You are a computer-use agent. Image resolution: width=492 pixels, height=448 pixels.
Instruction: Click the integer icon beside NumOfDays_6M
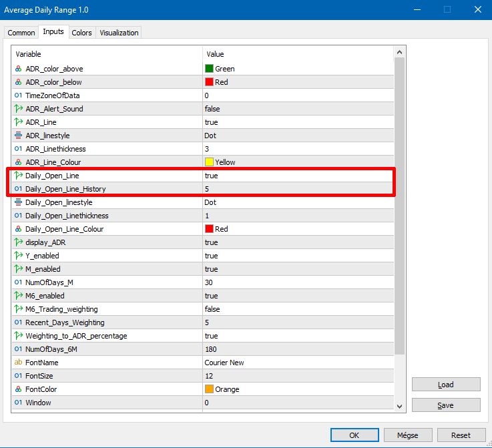(18, 349)
